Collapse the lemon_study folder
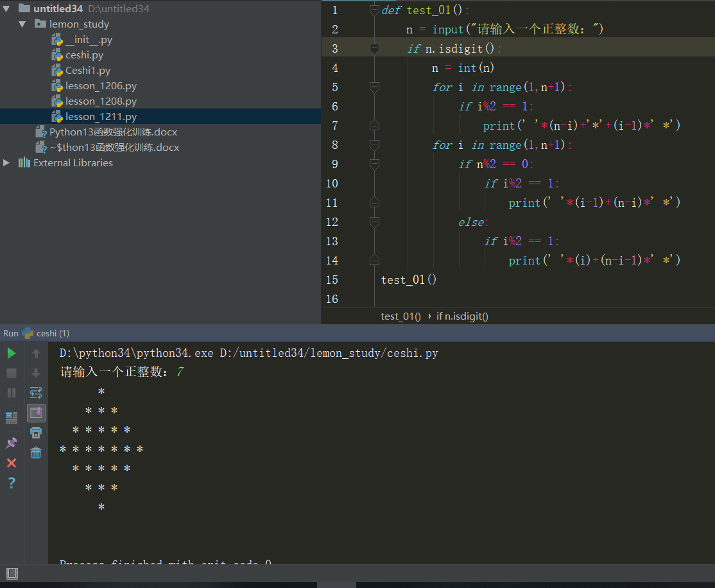The height and width of the screenshot is (588, 715). pos(22,24)
